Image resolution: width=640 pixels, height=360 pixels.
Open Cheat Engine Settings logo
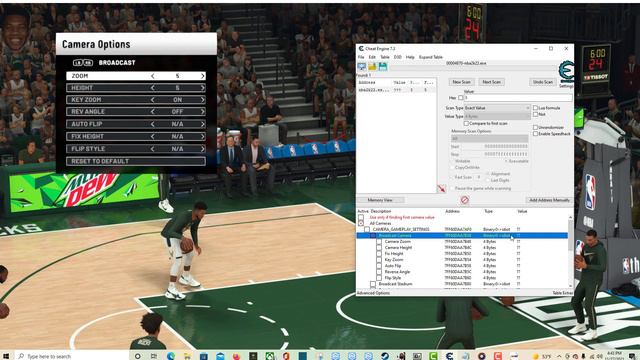(x=566, y=72)
